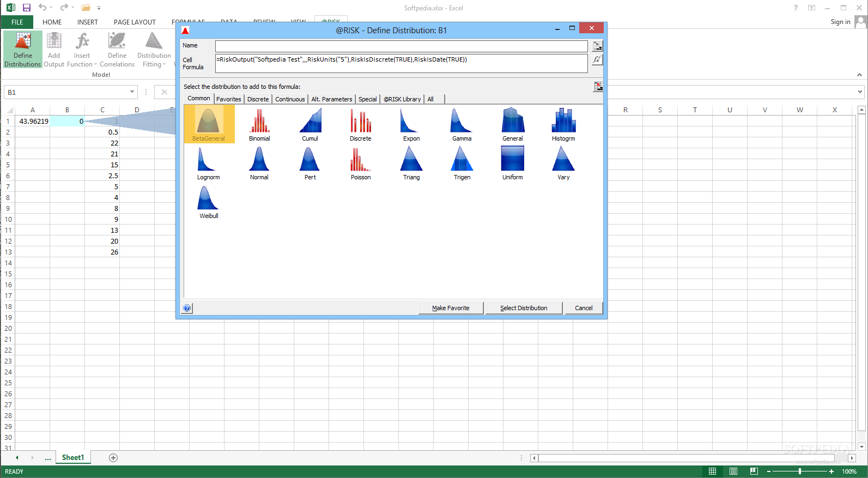Click Sign in at top right
This screenshot has height=478, width=868.
coord(840,22)
